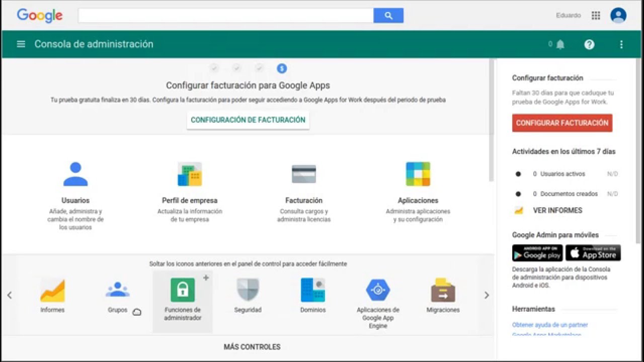Click Google Admin para móviles heading
This screenshot has height=362, width=644.
point(555,235)
